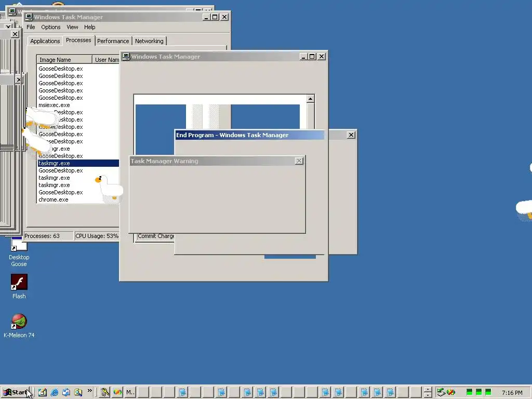Click scroll-up arrow in front Task Manager

310,99
